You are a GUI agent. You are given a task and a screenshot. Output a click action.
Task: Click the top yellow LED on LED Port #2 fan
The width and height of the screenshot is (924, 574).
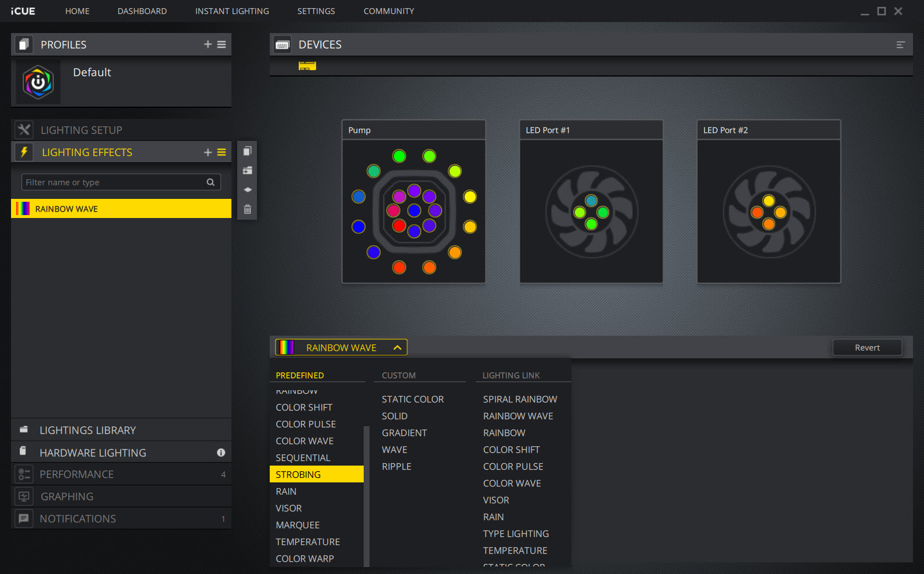[x=769, y=201]
